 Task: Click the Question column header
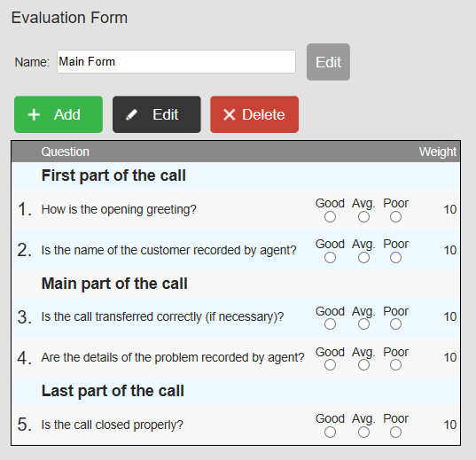click(x=66, y=152)
